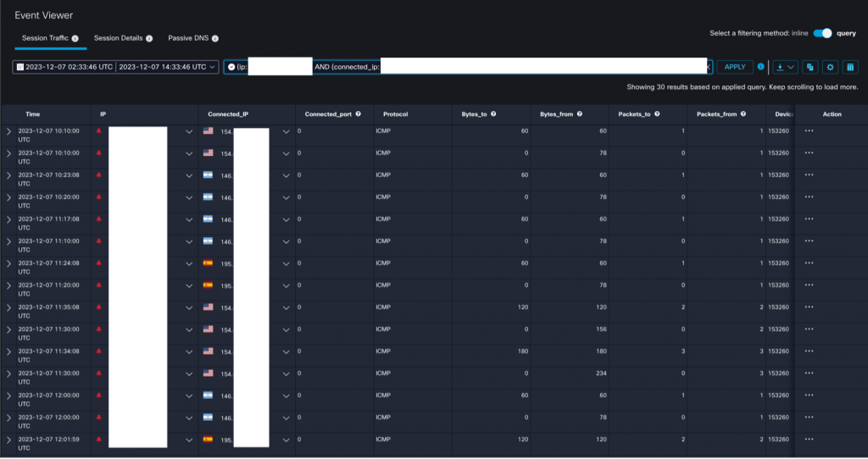Expand the 10:23:08 UTC event row

coord(9,175)
